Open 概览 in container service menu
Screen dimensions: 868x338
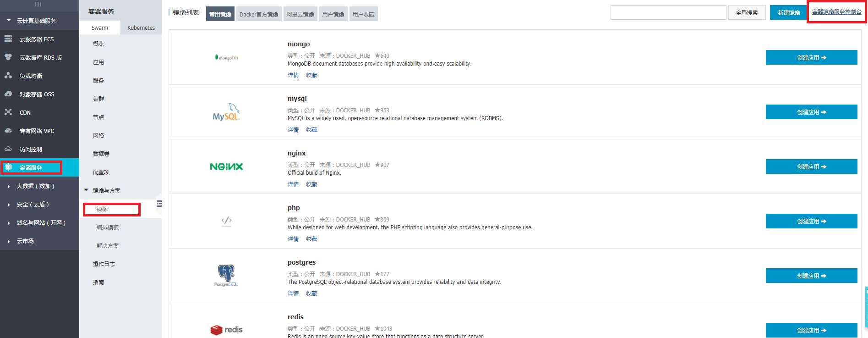pyautogui.click(x=98, y=44)
